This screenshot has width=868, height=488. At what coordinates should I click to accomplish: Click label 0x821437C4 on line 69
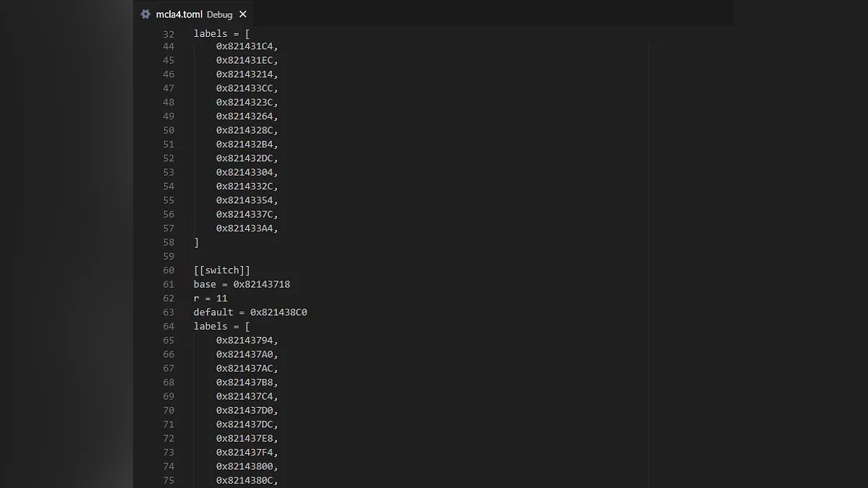coord(244,396)
